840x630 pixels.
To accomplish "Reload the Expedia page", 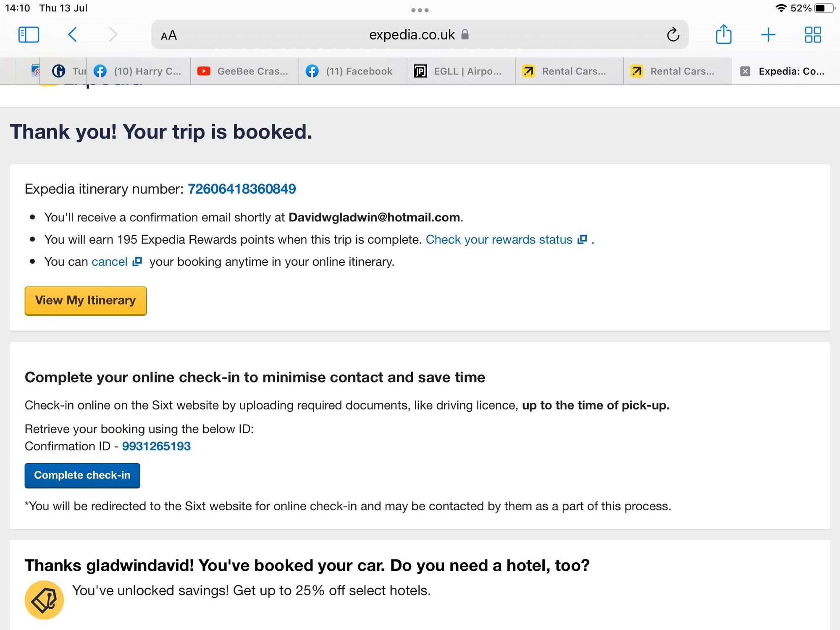I will pyautogui.click(x=673, y=34).
